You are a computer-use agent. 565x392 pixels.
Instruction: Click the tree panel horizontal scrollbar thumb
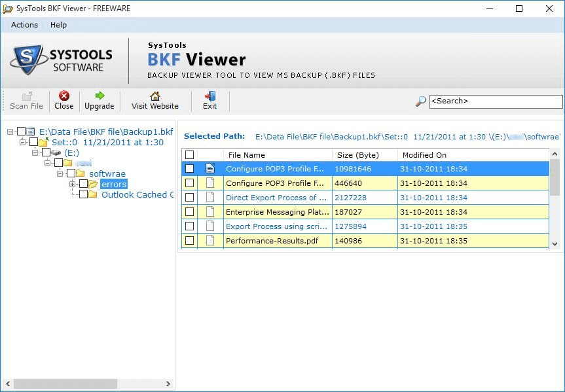point(65,383)
